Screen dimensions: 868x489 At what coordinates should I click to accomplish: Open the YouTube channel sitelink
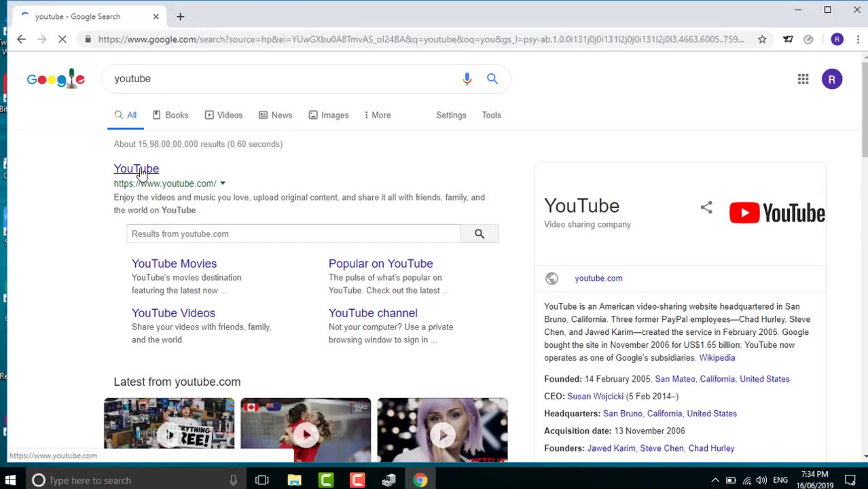[x=373, y=313]
